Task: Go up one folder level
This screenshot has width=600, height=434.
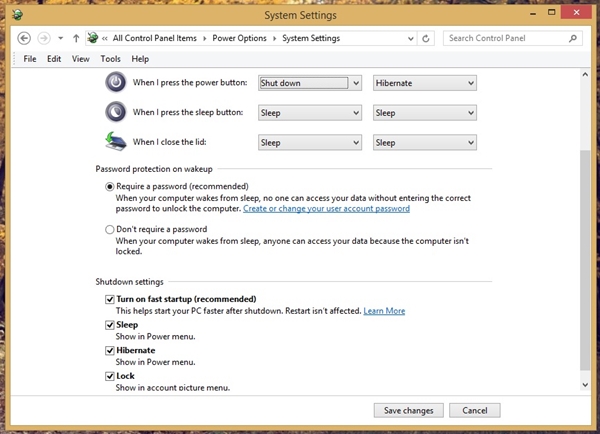Action: pyautogui.click(x=76, y=38)
